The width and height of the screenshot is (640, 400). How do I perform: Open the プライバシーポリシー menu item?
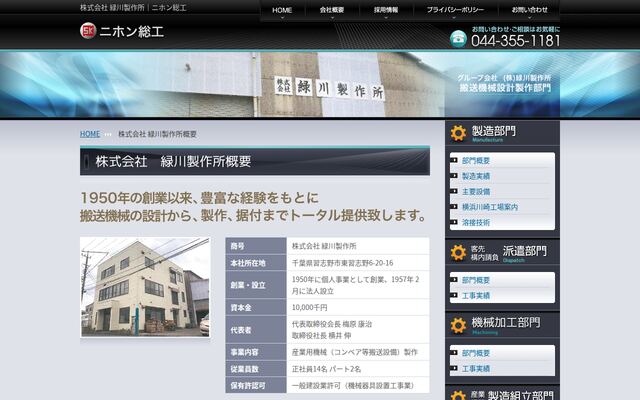(x=455, y=10)
